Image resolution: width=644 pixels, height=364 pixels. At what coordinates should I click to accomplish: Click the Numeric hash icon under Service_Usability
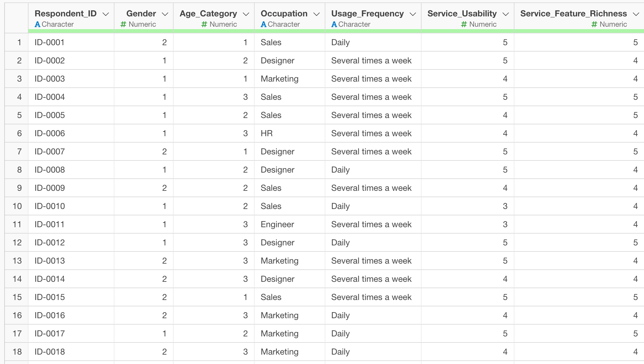tap(464, 24)
